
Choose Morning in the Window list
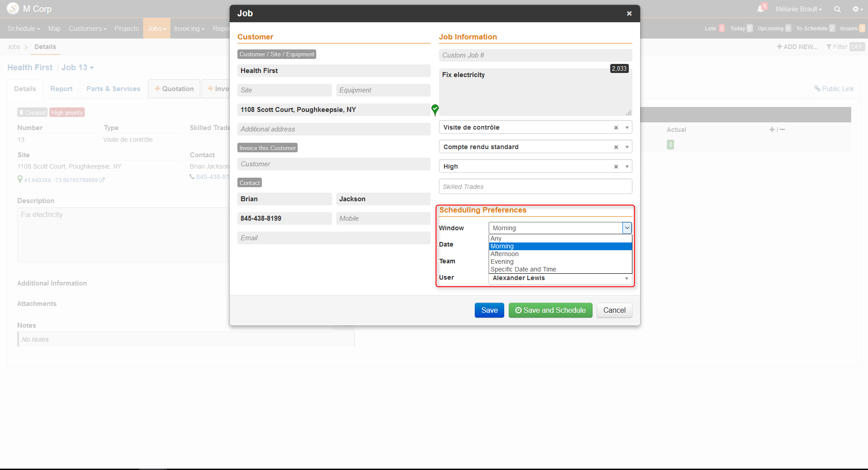[560, 246]
